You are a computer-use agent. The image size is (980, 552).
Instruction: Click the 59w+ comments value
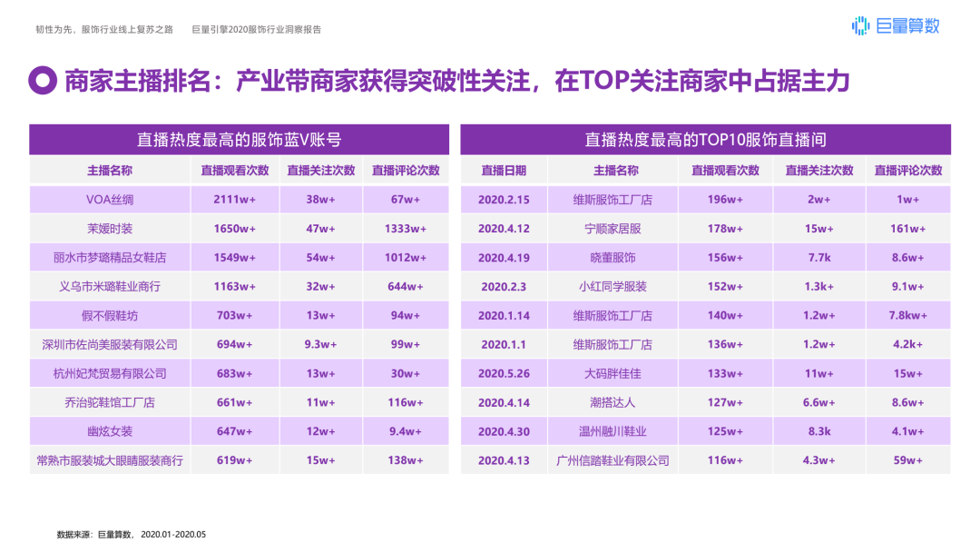click(908, 460)
